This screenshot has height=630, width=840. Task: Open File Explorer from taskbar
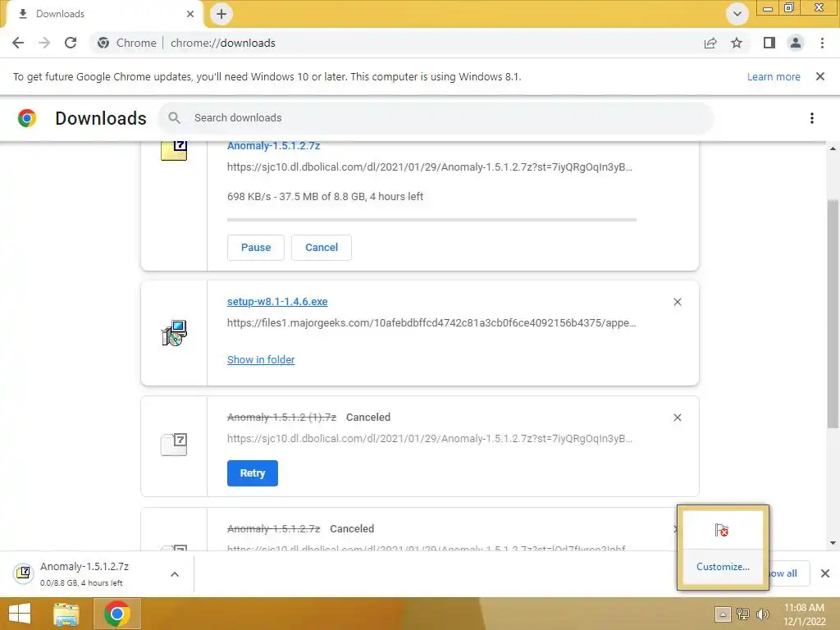(66, 614)
